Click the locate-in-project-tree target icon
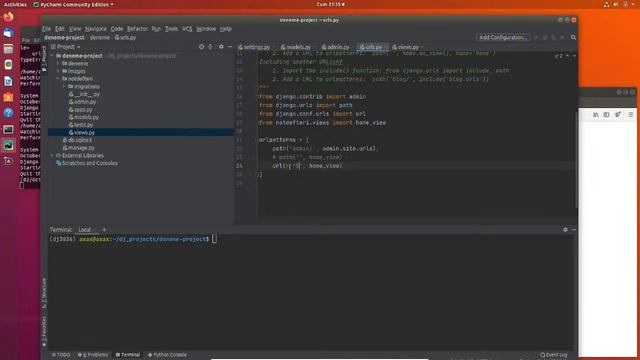This screenshot has height=360, width=640. click(x=201, y=47)
